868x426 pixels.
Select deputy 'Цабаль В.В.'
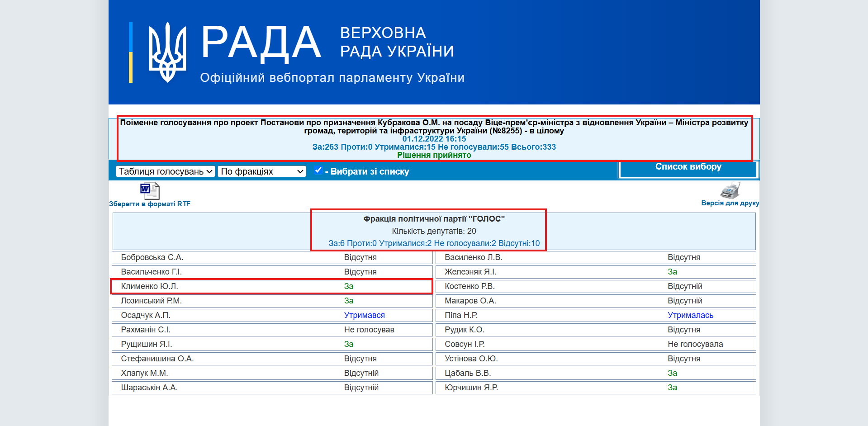click(x=468, y=373)
